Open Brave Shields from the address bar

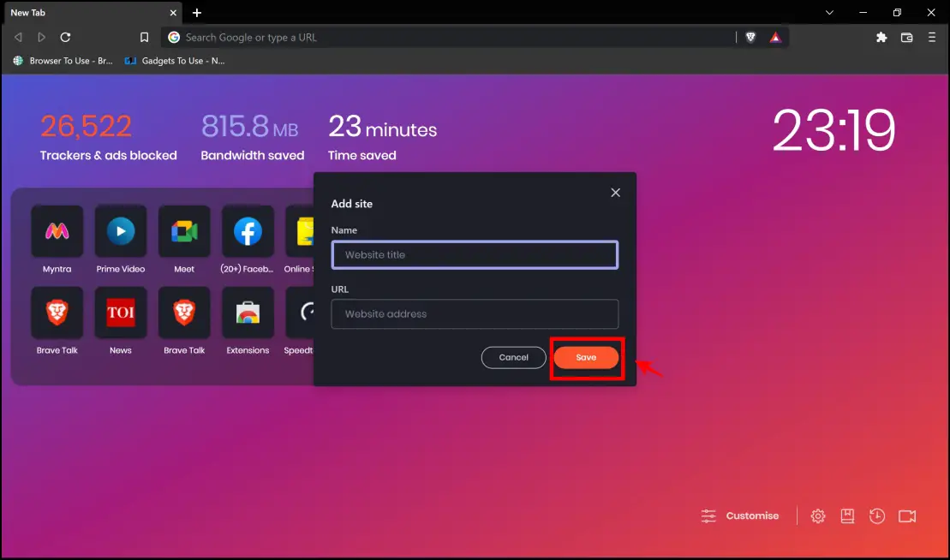tap(750, 37)
